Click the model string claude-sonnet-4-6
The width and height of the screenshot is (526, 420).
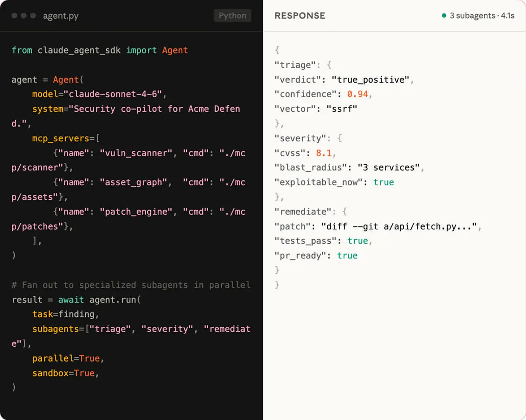pyautogui.click(x=113, y=94)
